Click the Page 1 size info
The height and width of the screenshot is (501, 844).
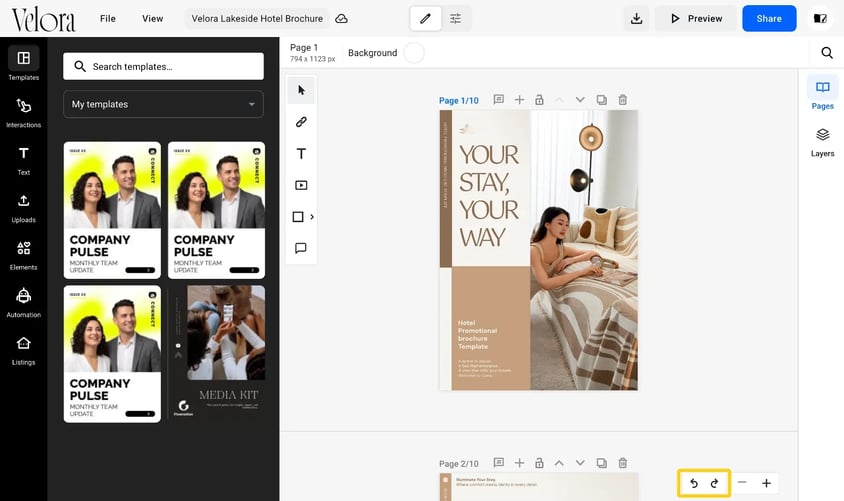coord(312,52)
